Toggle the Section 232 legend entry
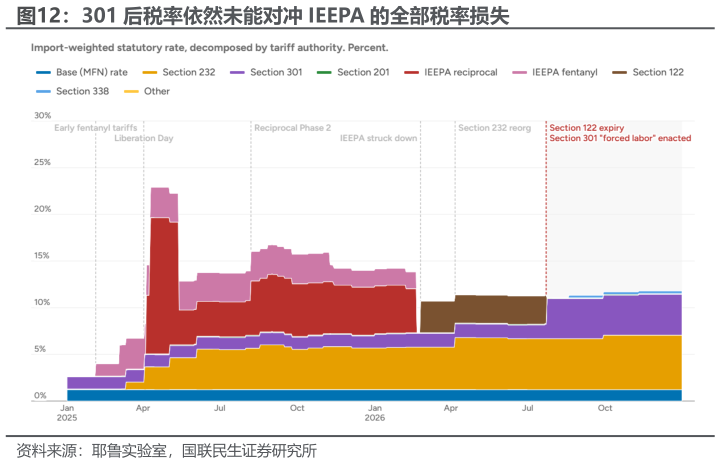This screenshot has width=720, height=463. [x=179, y=72]
